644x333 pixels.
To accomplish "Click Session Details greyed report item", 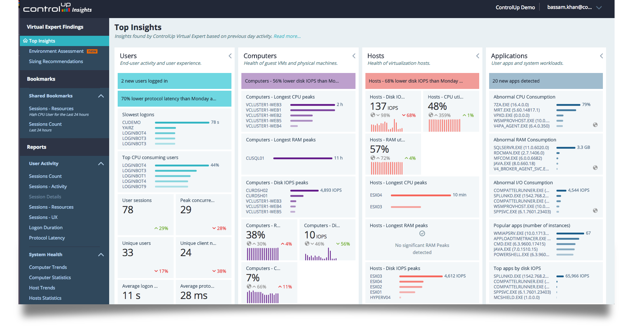I will [x=45, y=197].
